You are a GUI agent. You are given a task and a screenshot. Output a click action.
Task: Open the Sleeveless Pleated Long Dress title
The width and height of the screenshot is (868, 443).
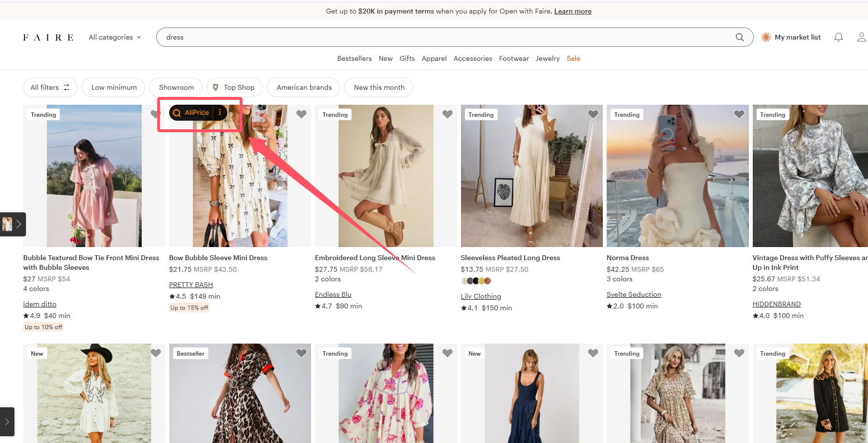[510, 258]
